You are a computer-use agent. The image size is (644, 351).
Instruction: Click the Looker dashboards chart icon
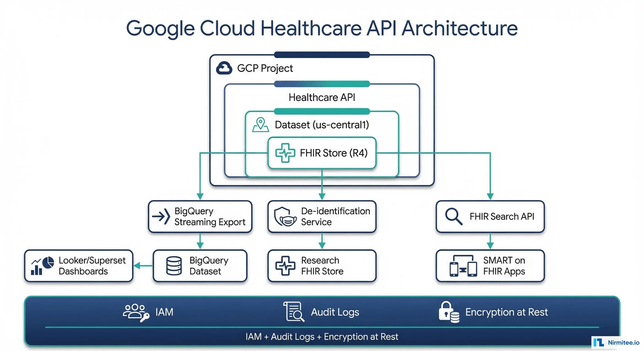click(x=43, y=266)
